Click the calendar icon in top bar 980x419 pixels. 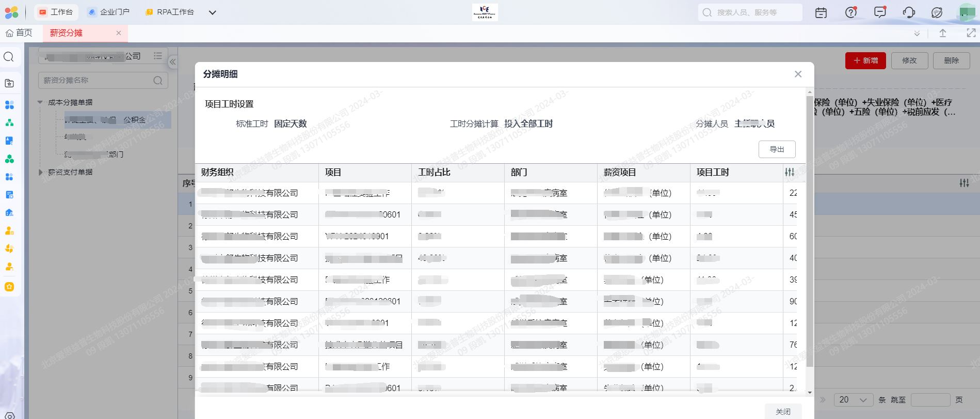(x=821, y=12)
